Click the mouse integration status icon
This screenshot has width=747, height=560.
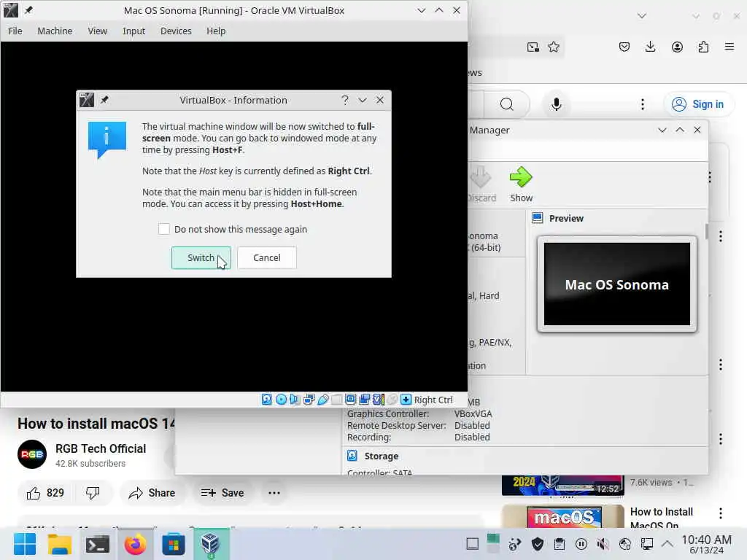pos(392,400)
